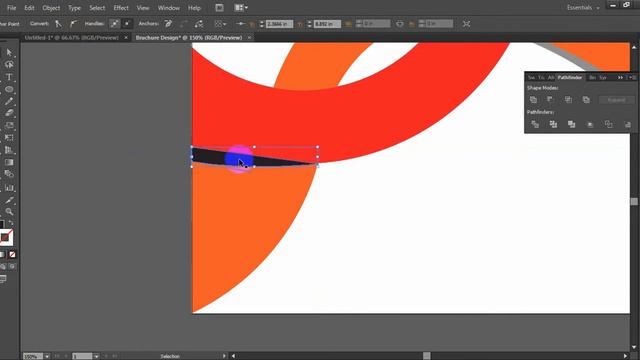Click Divide pathfinder icon
The width and height of the screenshot is (640, 360).
click(535, 124)
